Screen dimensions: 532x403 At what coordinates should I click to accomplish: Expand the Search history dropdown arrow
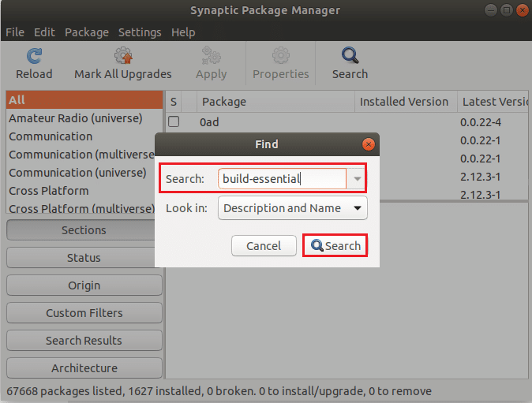[x=358, y=179]
